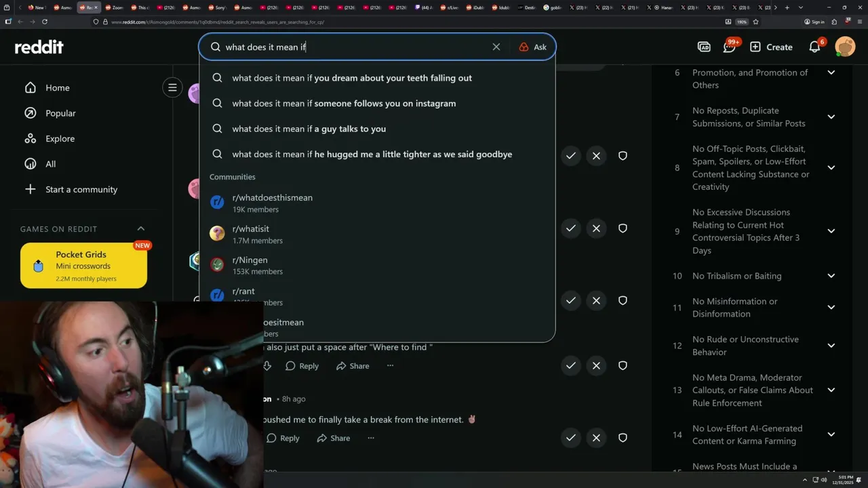Expand rule 9 No Excessive Discussions
This screenshot has height=488, width=868.
831,231
